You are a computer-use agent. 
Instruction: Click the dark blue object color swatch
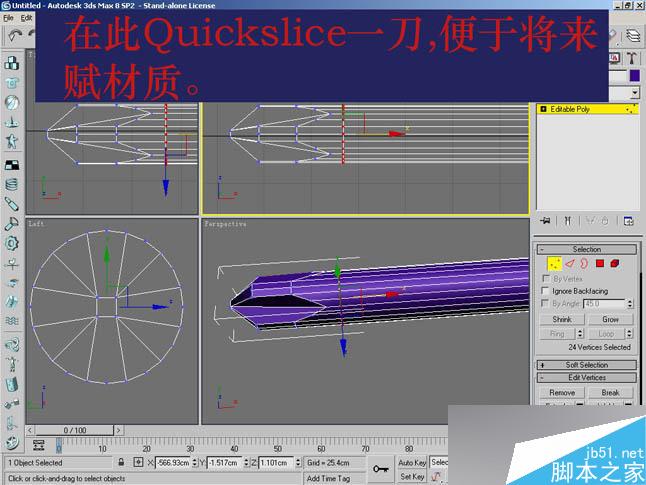[x=634, y=75]
